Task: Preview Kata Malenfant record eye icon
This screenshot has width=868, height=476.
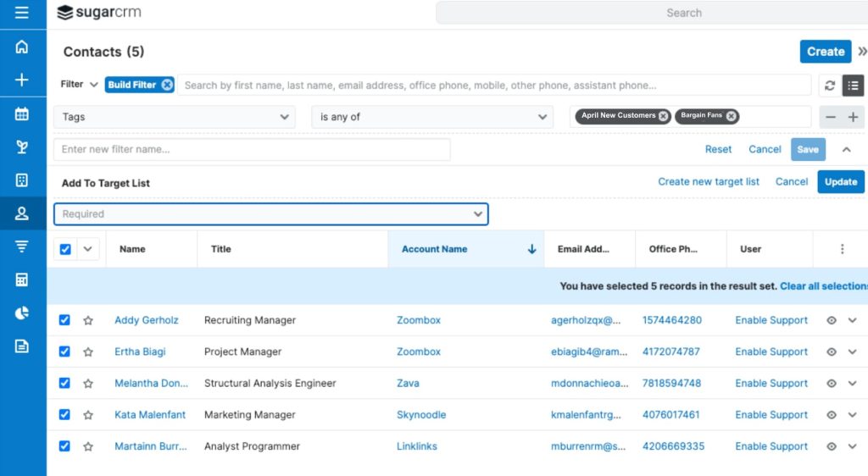Action: click(831, 415)
